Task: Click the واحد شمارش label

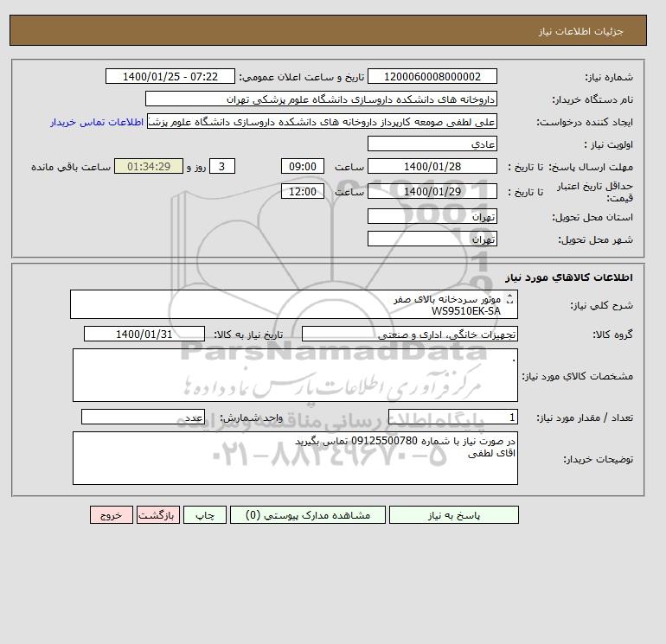Action: 251,418
